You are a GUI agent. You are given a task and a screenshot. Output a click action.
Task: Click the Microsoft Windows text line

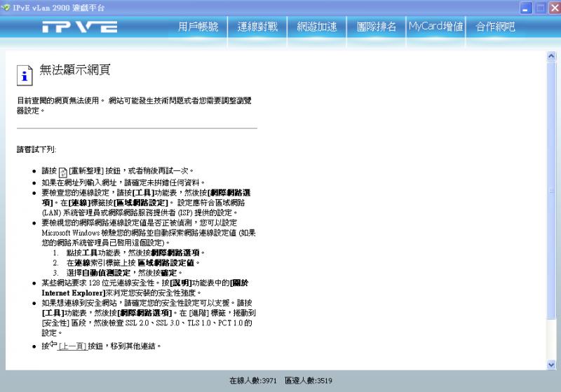tap(149, 233)
